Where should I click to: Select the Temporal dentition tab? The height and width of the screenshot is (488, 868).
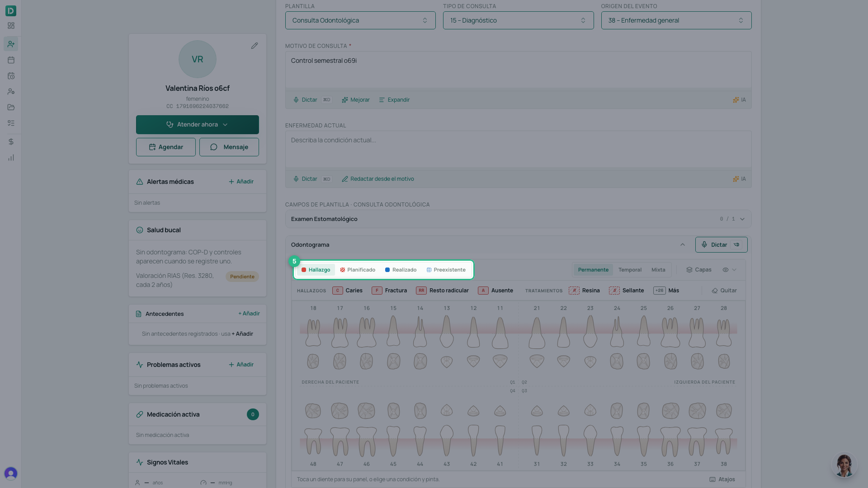pyautogui.click(x=630, y=270)
